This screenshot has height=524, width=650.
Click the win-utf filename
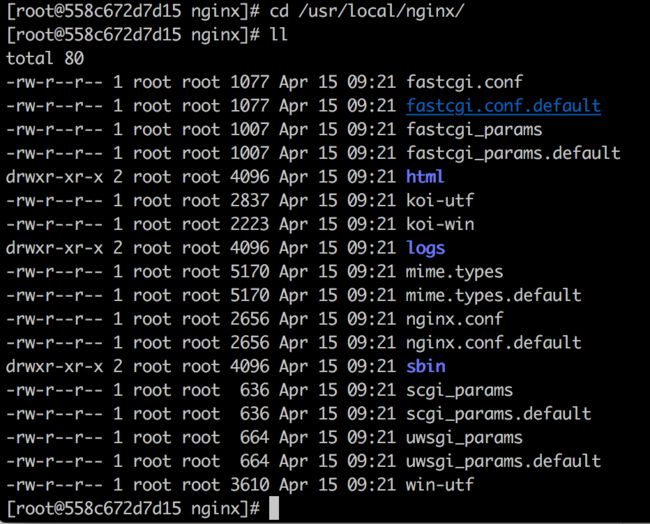[440, 485]
